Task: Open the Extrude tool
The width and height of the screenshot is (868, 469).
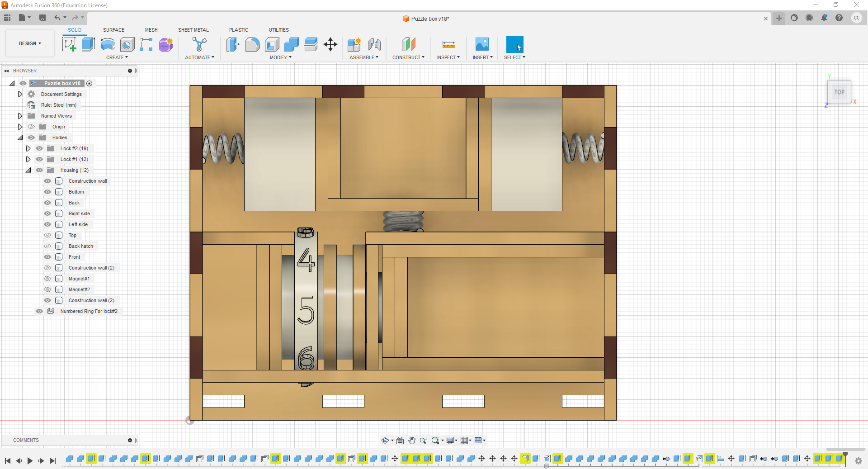Action: pyautogui.click(x=88, y=45)
